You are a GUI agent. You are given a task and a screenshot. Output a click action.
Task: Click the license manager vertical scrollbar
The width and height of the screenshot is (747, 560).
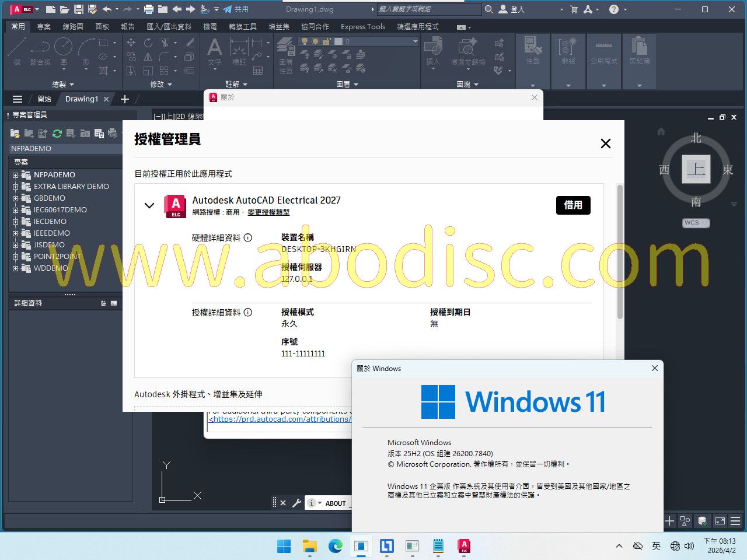619,252
